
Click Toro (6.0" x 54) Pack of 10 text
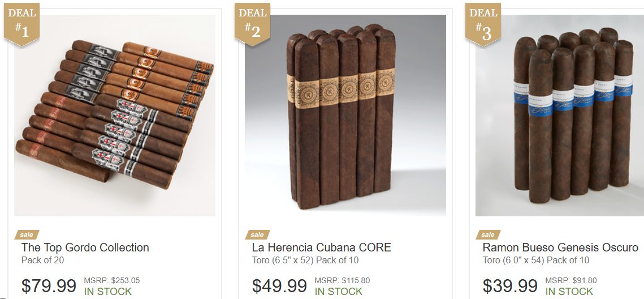tap(536, 260)
